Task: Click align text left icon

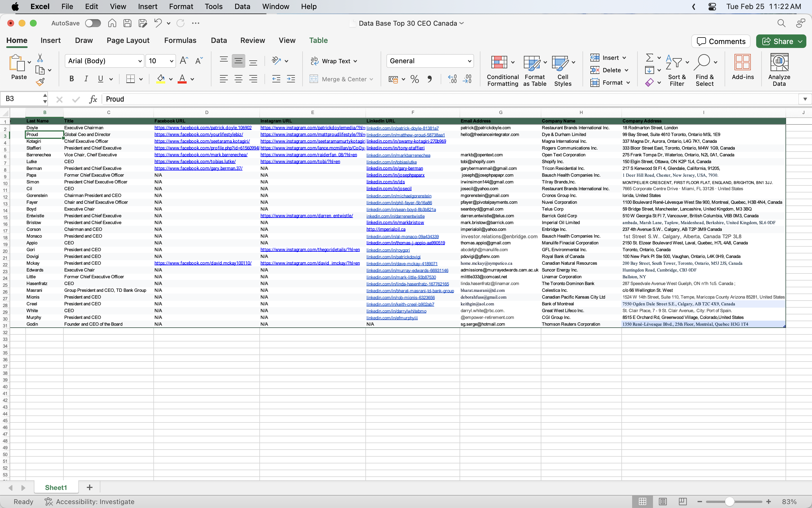Action: [224, 79]
